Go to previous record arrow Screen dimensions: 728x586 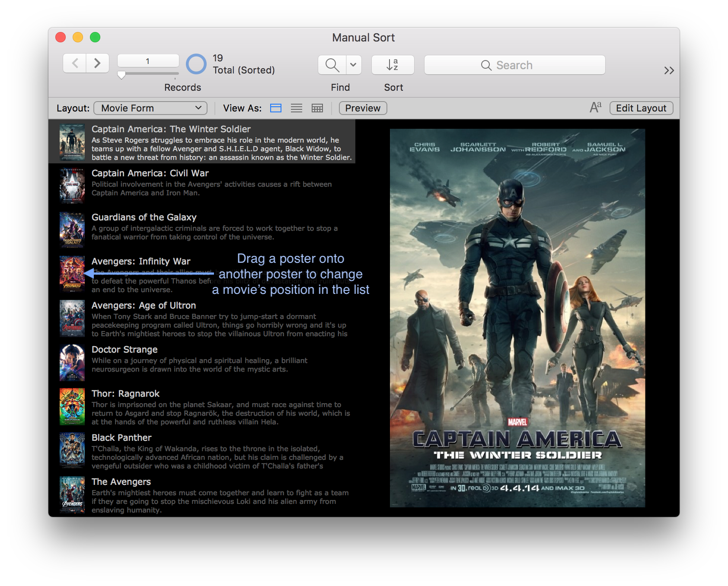click(x=75, y=64)
